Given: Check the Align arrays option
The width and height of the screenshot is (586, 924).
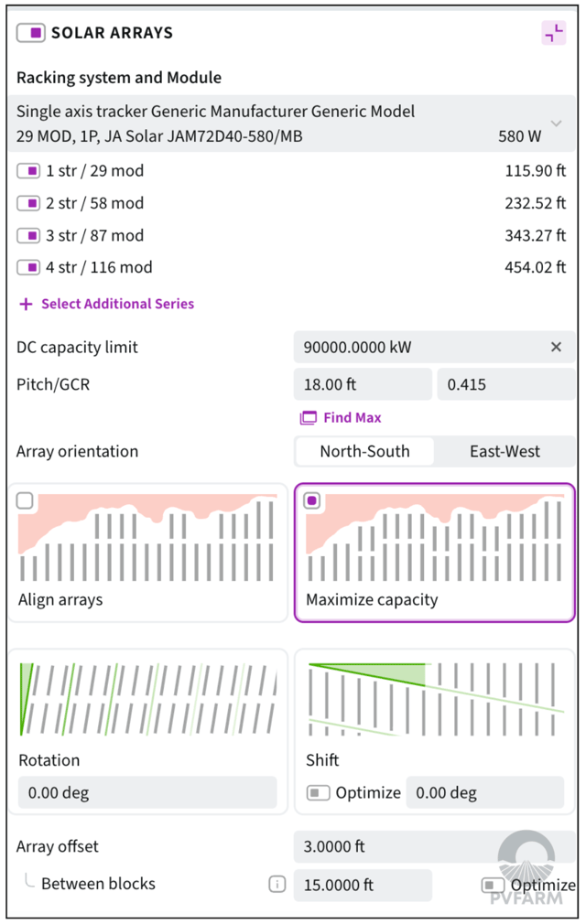Looking at the screenshot, I should [25, 500].
